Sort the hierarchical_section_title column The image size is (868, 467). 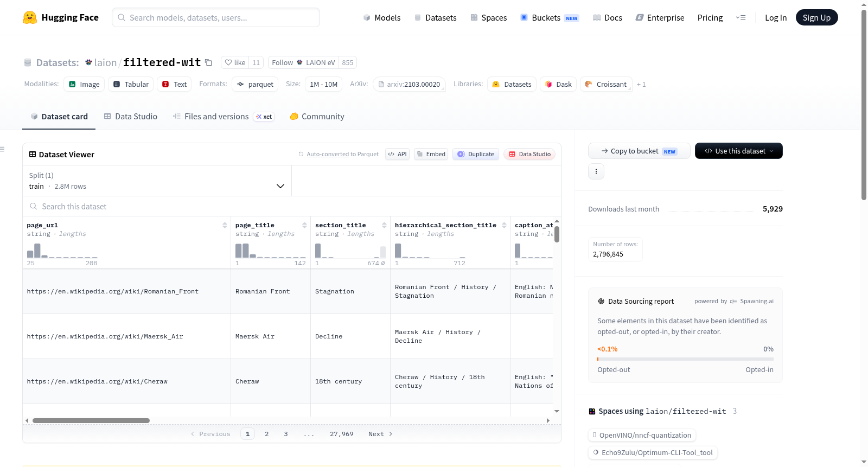[x=504, y=225]
